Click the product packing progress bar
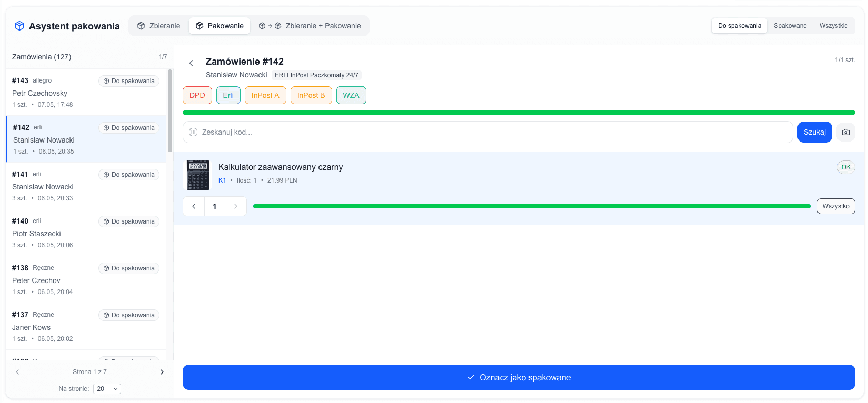The height and width of the screenshot is (403, 868). 532,206
